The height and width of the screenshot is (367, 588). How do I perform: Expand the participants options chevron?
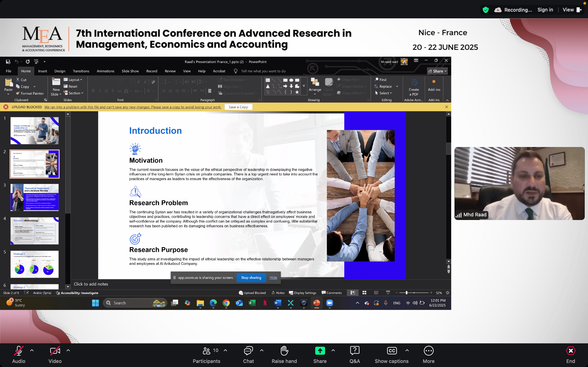pyautogui.click(x=225, y=350)
